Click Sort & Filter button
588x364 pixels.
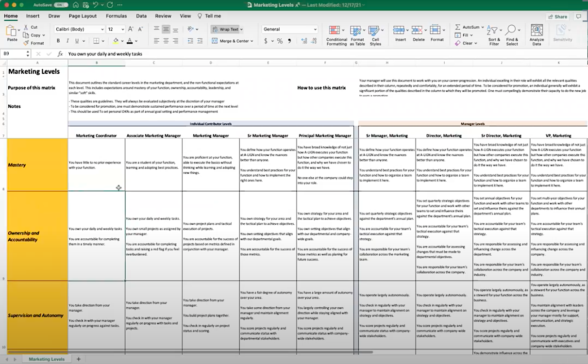coord(494,35)
